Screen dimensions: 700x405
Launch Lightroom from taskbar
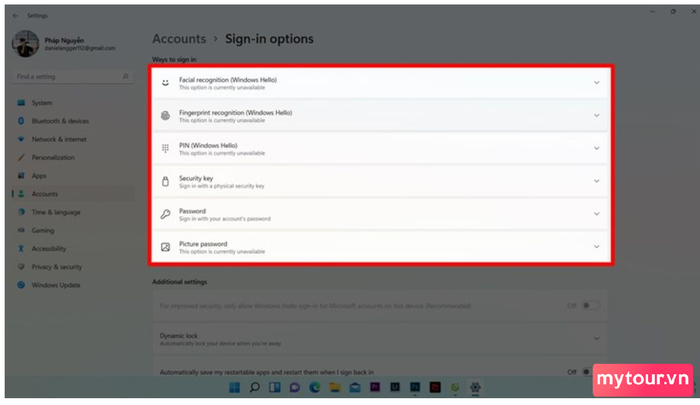pos(395,387)
